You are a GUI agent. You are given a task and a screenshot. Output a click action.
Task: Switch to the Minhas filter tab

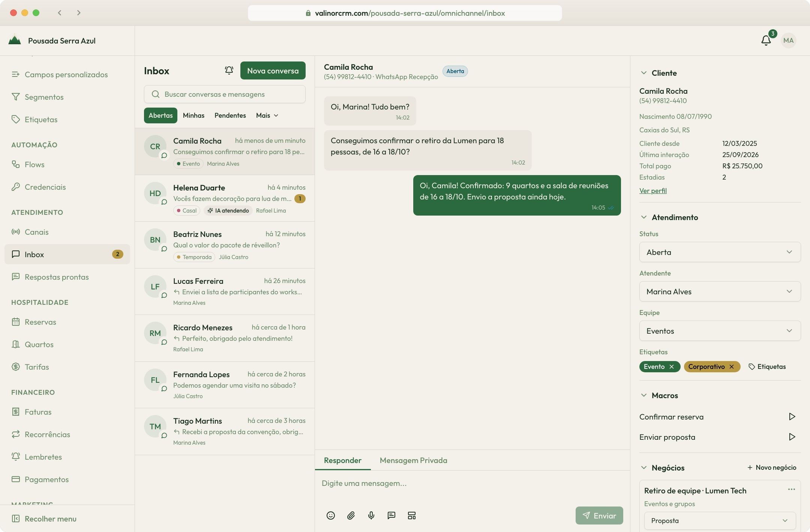pyautogui.click(x=193, y=115)
